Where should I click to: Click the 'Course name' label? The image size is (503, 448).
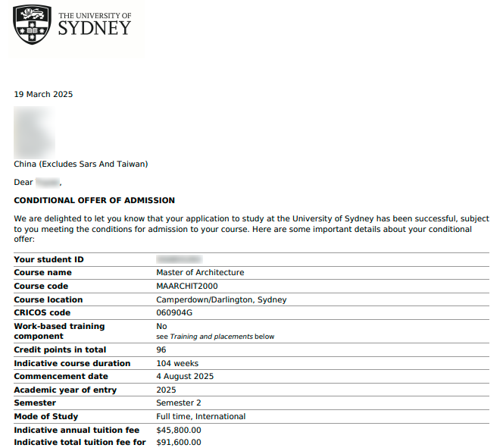click(42, 273)
